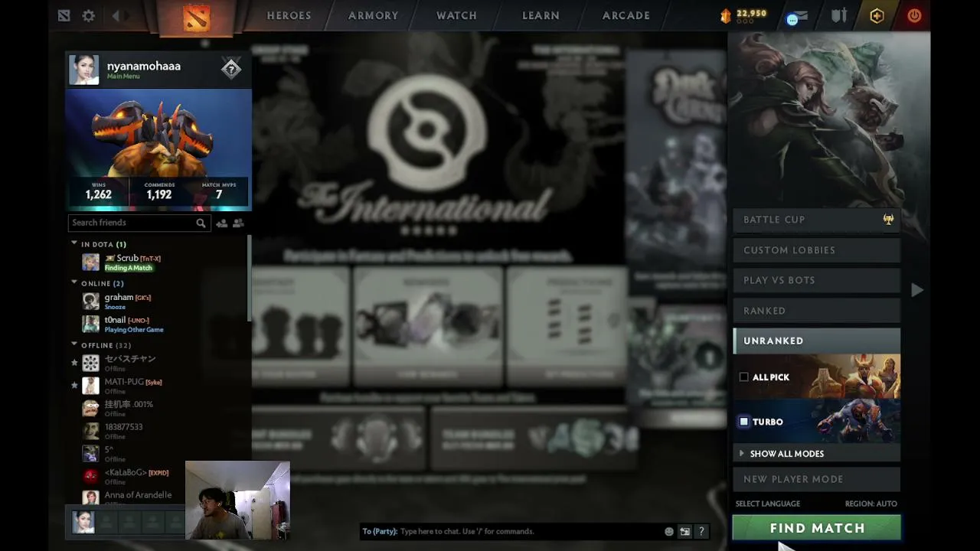Click the Wins 1,262 stat
The height and width of the screenshot is (551, 980).
tap(98, 192)
